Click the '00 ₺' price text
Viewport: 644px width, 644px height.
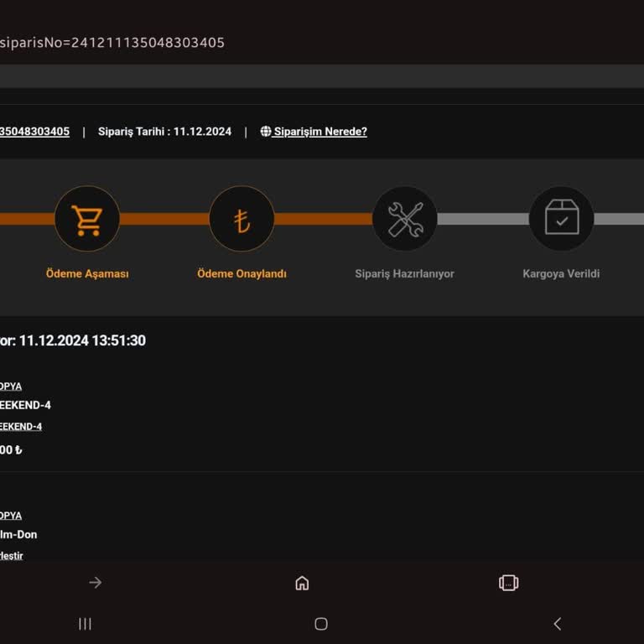(11, 450)
